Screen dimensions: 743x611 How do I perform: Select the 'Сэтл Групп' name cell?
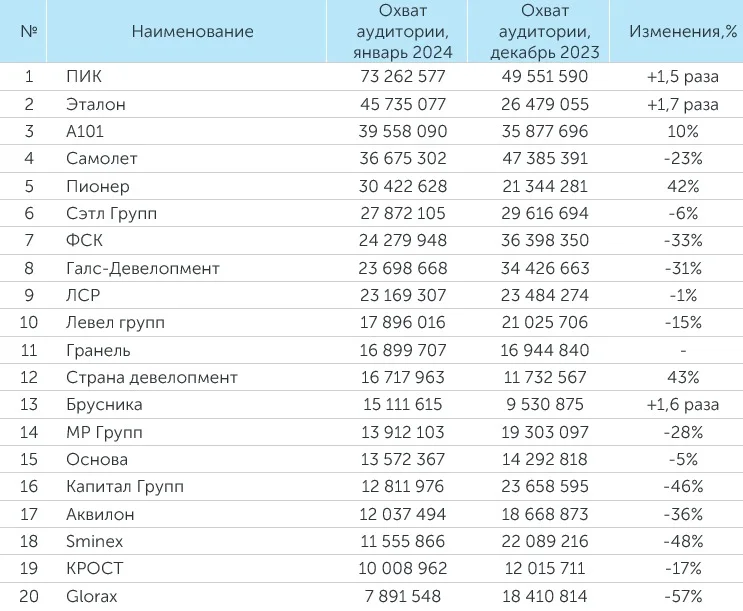point(111,213)
